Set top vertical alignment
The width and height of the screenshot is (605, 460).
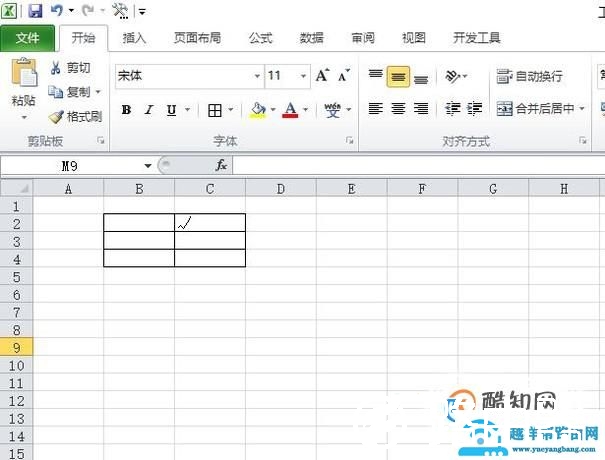[375, 74]
